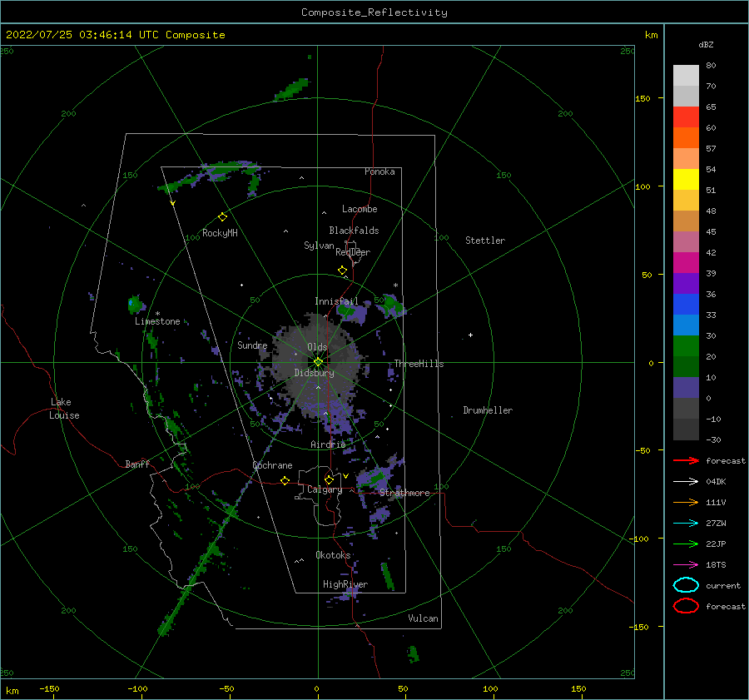Screen dimensions: 749x700
Task: Click the timestamp 2022/07/25 03:46:14 UTC Composite
Action: 116,35
